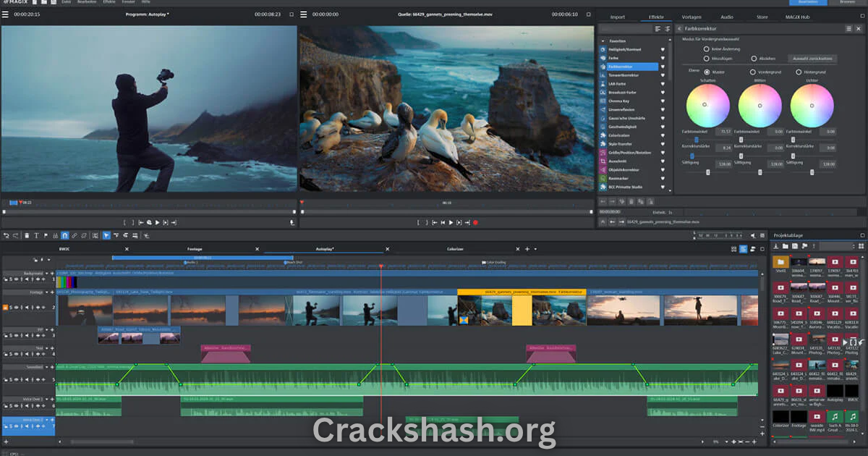Click the Undo arrow in the timeline toolbar
This screenshot has width=868, height=456.
(x=5, y=235)
